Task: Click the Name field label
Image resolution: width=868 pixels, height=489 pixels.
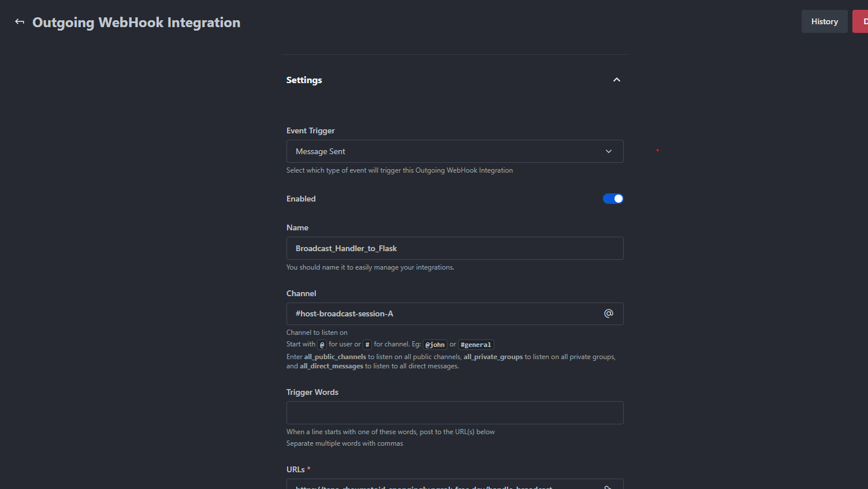Action: tap(297, 227)
